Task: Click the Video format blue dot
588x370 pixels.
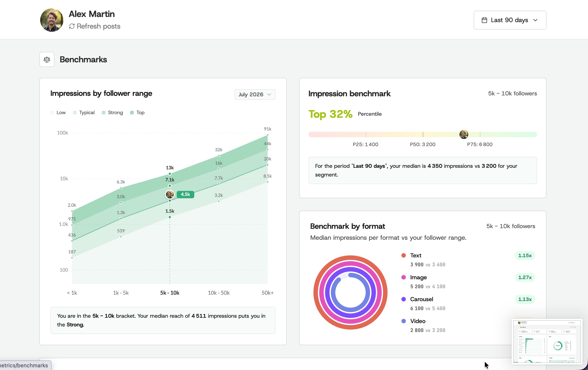Action: [403, 321]
